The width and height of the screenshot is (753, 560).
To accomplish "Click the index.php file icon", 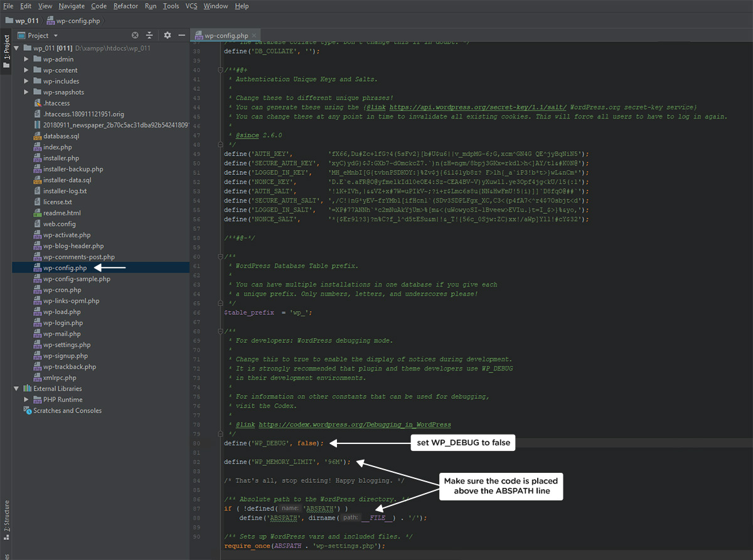I will [x=37, y=147].
